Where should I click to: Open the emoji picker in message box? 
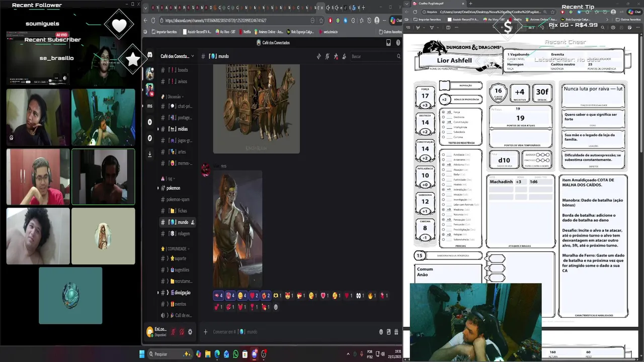(381, 332)
